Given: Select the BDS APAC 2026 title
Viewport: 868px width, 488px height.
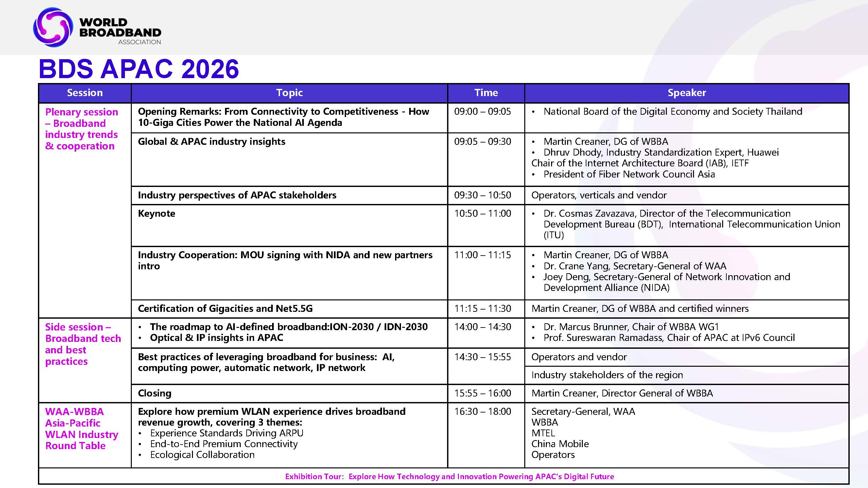Looking at the screenshot, I should [x=139, y=69].
